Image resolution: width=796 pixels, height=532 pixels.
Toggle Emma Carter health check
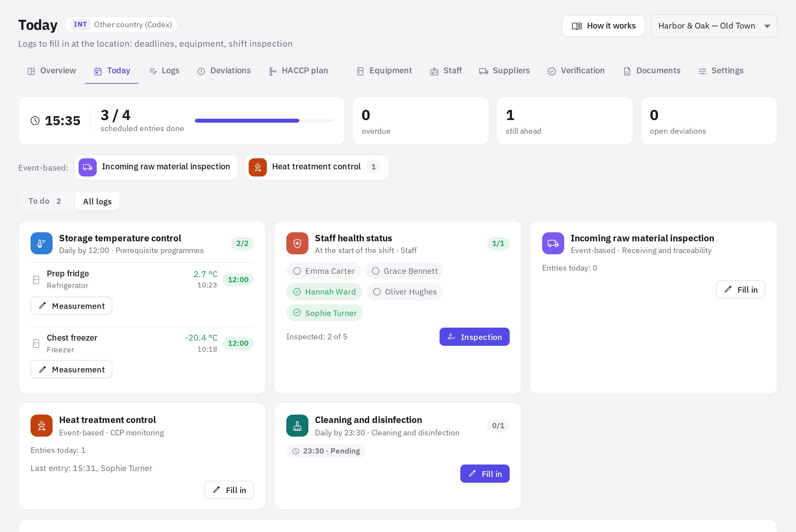click(323, 271)
